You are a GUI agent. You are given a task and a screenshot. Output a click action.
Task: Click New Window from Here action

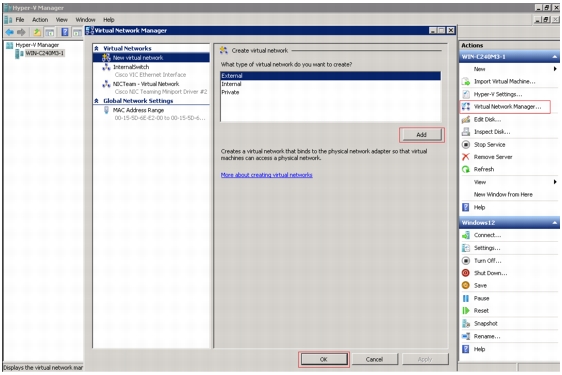[x=503, y=194]
